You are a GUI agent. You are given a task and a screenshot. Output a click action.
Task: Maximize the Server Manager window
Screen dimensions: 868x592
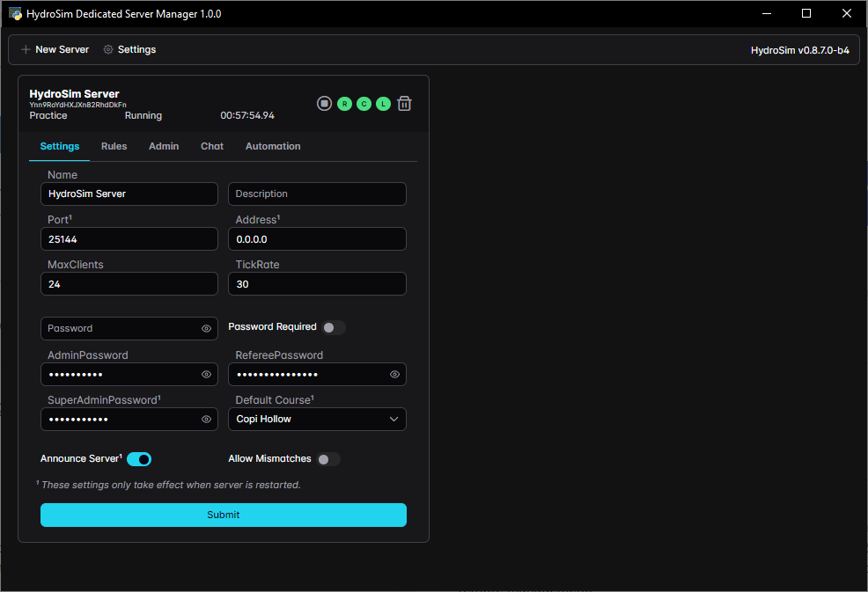806,13
